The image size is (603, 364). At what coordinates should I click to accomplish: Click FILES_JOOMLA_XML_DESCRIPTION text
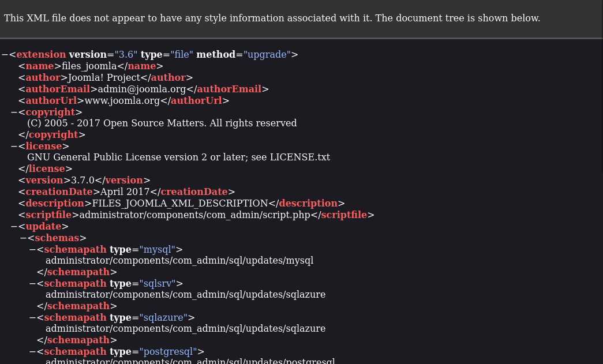(180, 203)
